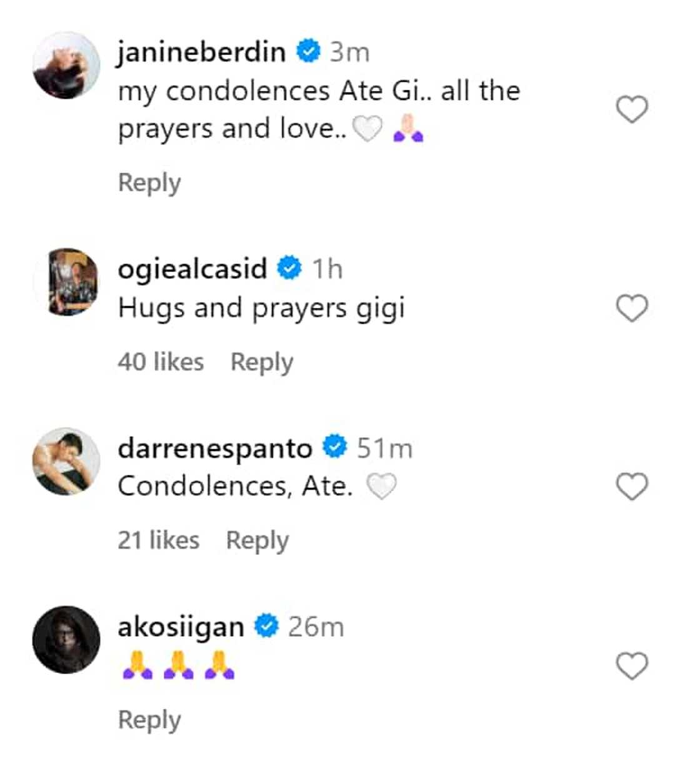The image size is (700, 761).
Task: Open ogiealcasid's profile avatar
Action: coord(66,282)
